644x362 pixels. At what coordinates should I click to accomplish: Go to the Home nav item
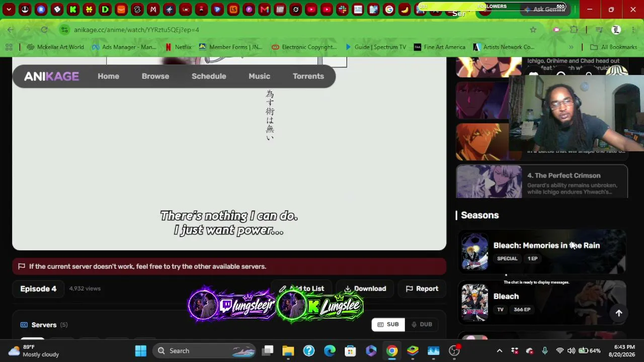pyautogui.click(x=108, y=76)
